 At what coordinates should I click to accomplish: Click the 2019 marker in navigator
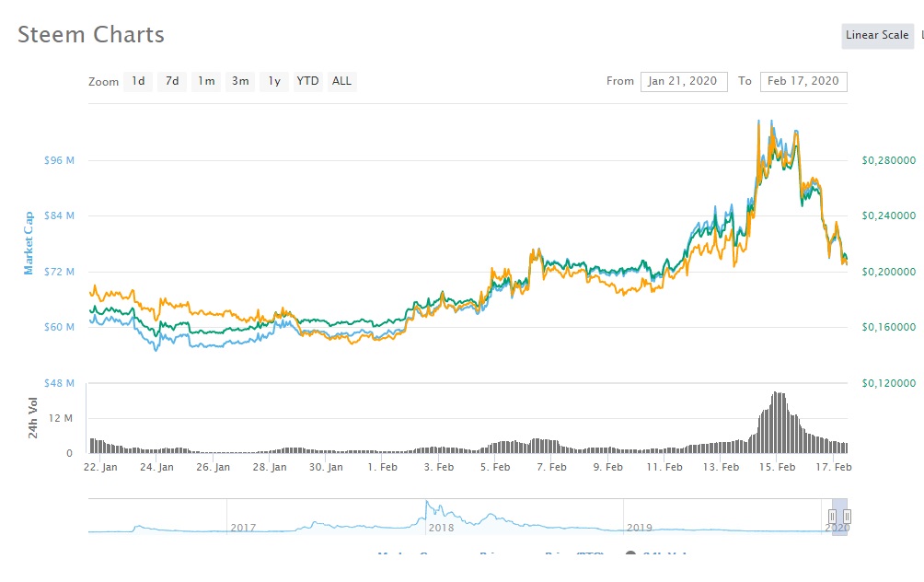tap(640, 528)
